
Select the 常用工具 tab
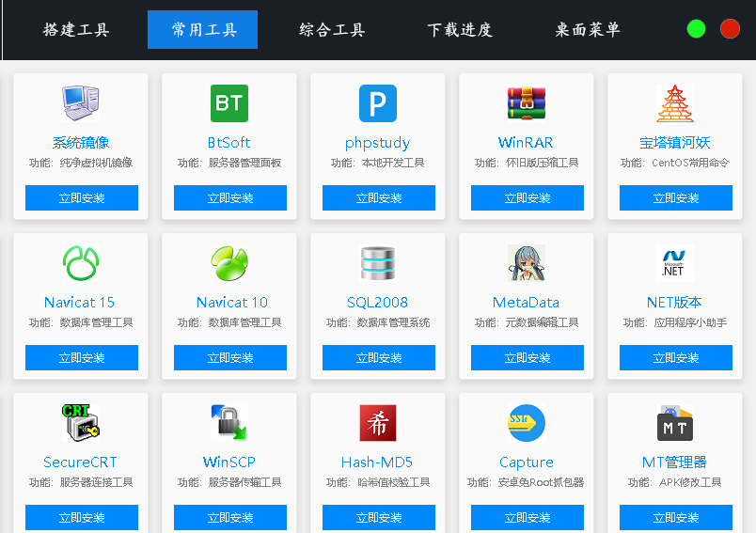point(202,29)
